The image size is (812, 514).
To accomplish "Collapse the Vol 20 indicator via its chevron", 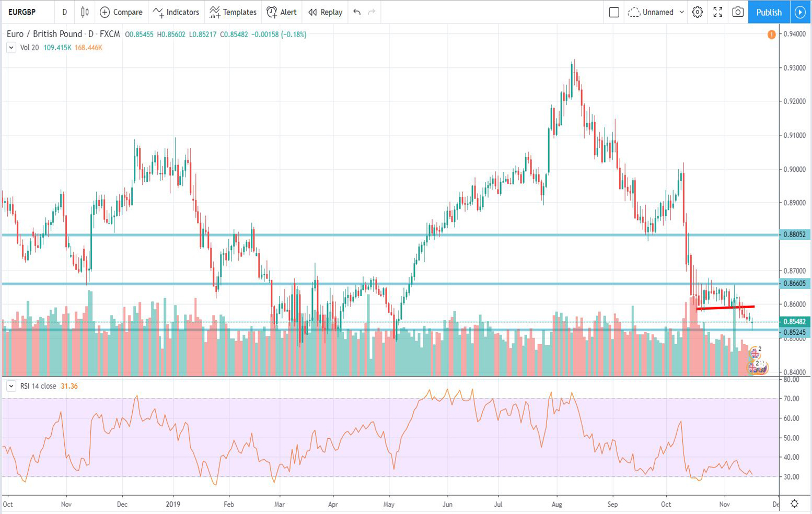I will [x=10, y=48].
